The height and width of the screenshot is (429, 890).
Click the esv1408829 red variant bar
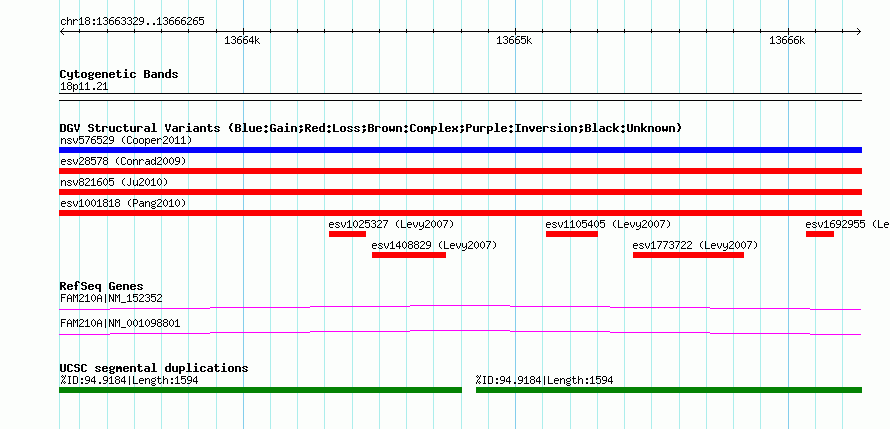click(x=409, y=255)
